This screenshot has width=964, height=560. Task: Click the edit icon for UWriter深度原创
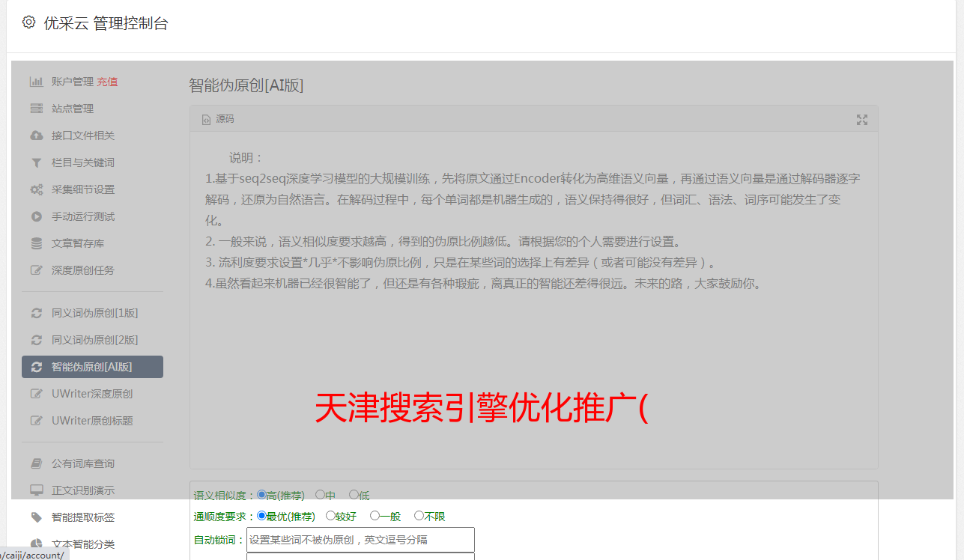(x=36, y=394)
